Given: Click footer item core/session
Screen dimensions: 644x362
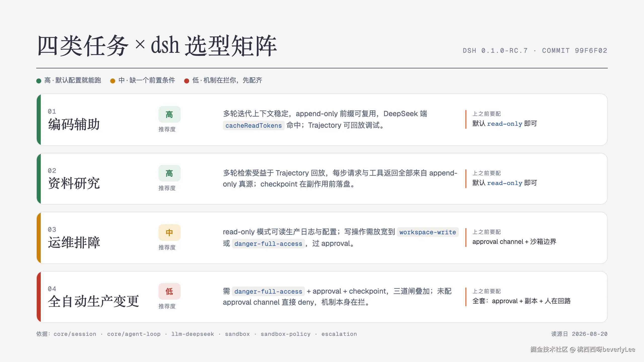Looking at the screenshot, I should coord(75,334).
